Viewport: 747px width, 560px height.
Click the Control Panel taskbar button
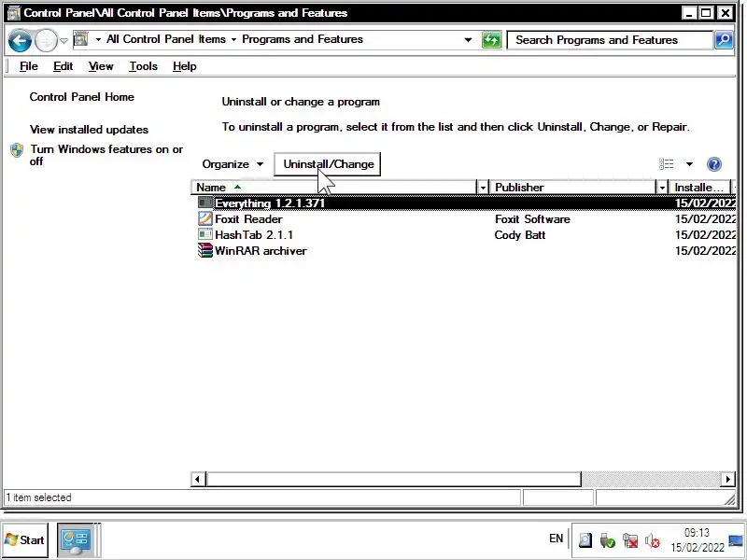(x=76, y=540)
